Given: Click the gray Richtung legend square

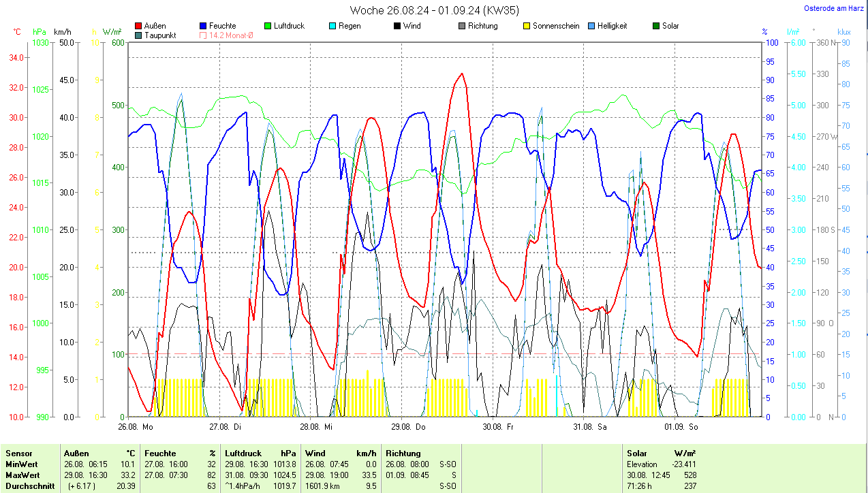Looking at the screenshot, I should pos(462,27).
